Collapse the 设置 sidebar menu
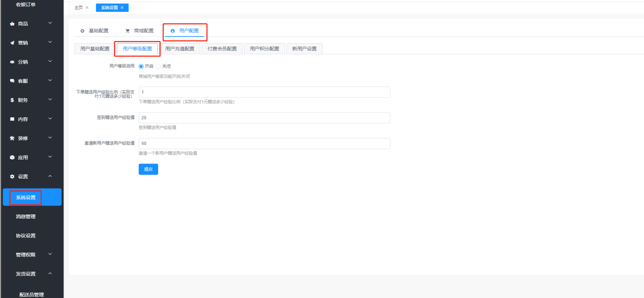Viewport: 644px width, 298px height. pos(32,177)
